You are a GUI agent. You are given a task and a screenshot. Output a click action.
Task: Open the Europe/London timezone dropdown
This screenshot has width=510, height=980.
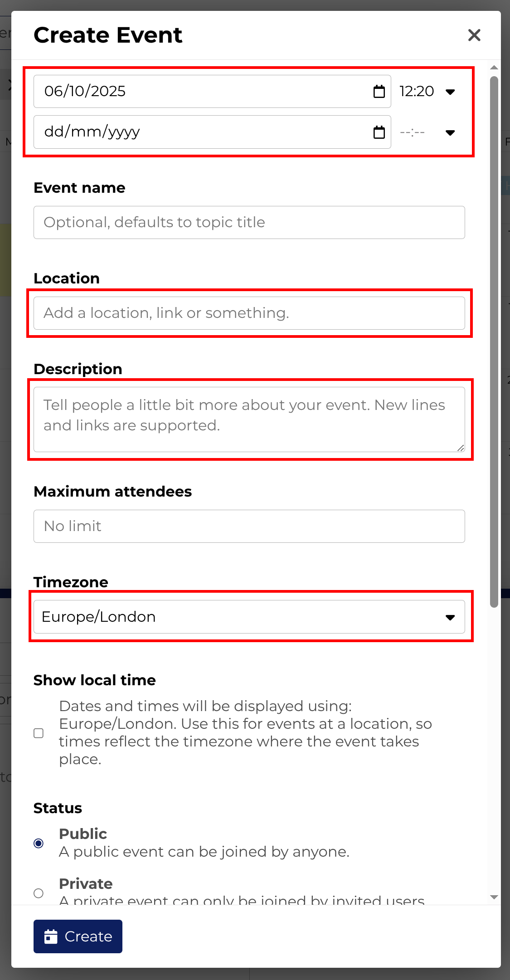click(249, 617)
